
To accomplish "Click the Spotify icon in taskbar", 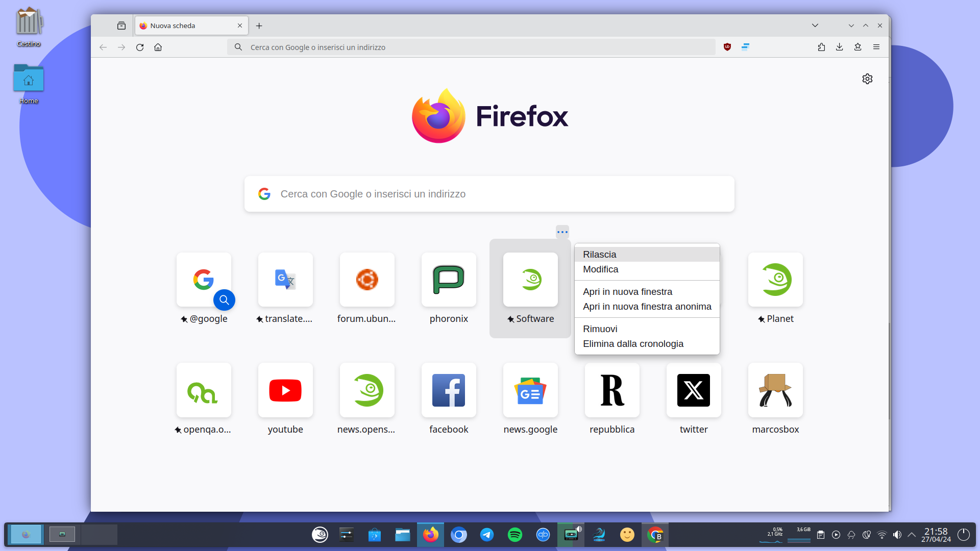I will [515, 535].
